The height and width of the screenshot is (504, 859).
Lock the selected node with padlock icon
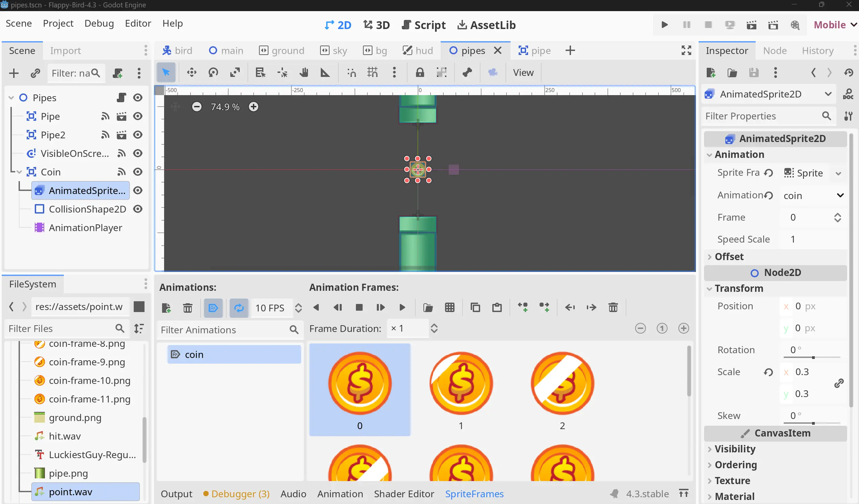(420, 73)
